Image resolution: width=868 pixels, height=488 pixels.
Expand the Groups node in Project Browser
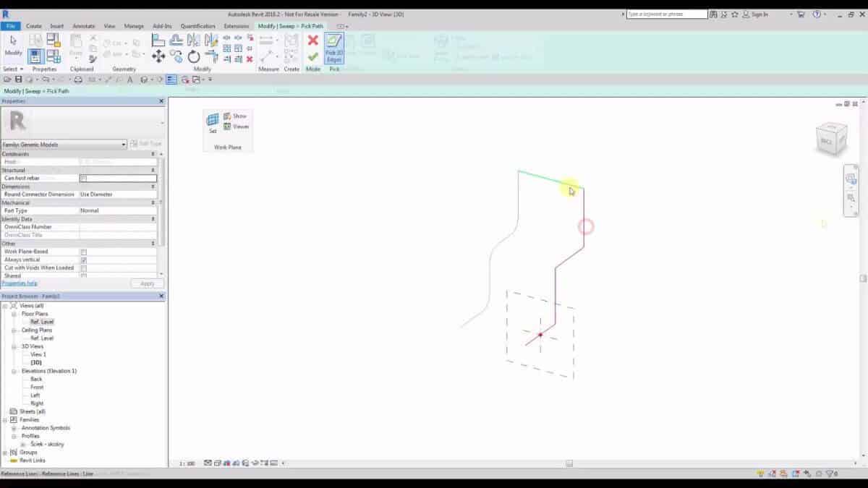click(x=6, y=452)
